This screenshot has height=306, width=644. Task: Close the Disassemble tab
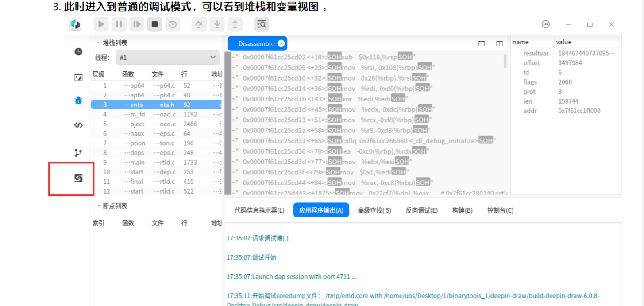click(281, 43)
